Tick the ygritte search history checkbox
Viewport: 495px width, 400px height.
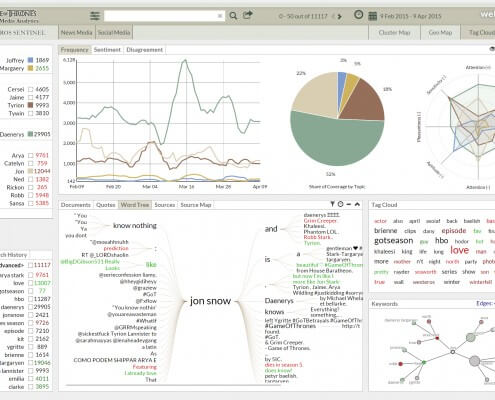coord(31,347)
